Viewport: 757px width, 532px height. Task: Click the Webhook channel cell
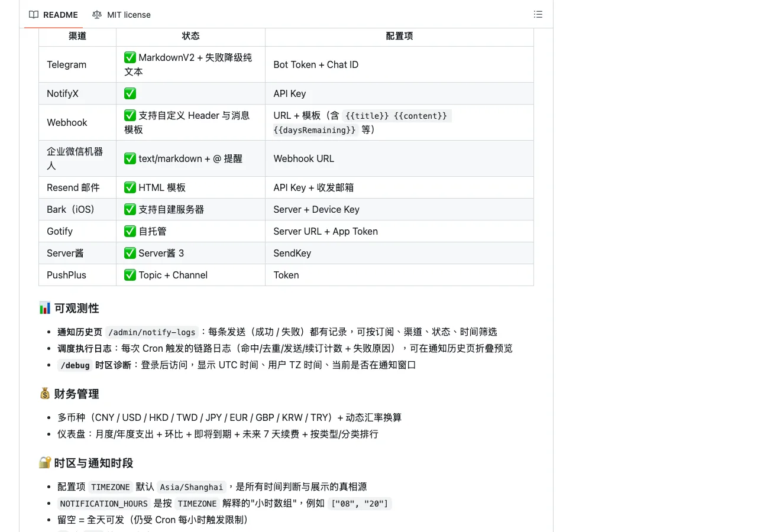pyautogui.click(x=77, y=122)
